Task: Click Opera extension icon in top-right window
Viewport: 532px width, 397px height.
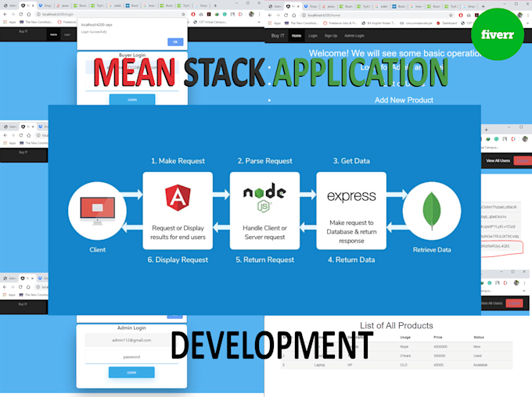Action: click(x=461, y=16)
